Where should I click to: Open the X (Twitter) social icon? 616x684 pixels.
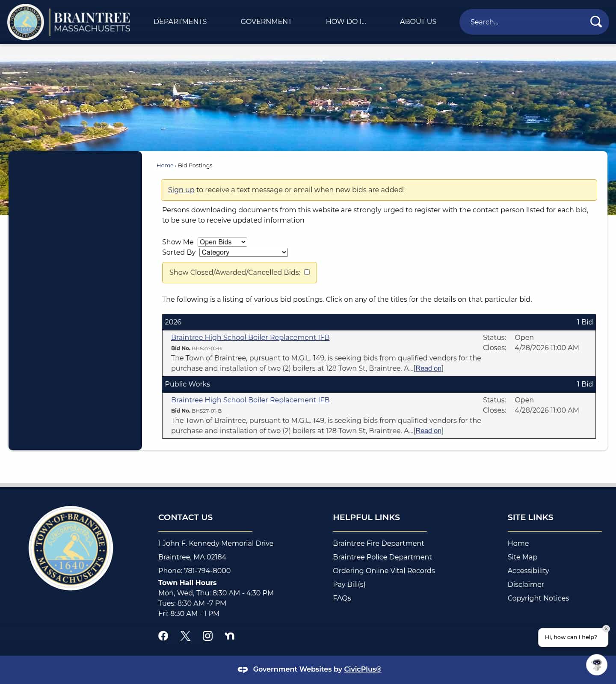click(x=185, y=636)
